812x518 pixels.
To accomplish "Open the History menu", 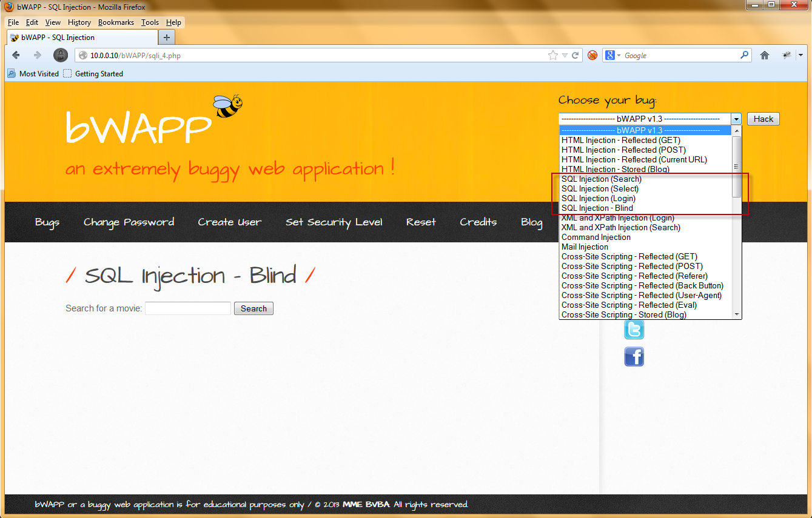I will (79, 22).
